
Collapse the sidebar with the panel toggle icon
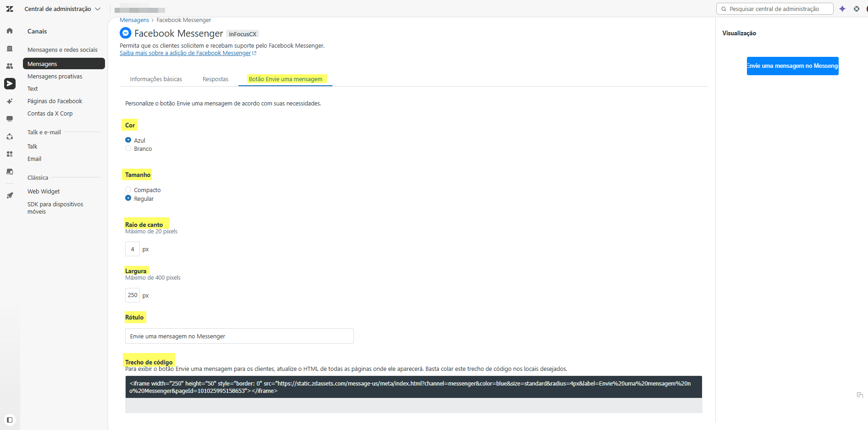click(10, 420)
